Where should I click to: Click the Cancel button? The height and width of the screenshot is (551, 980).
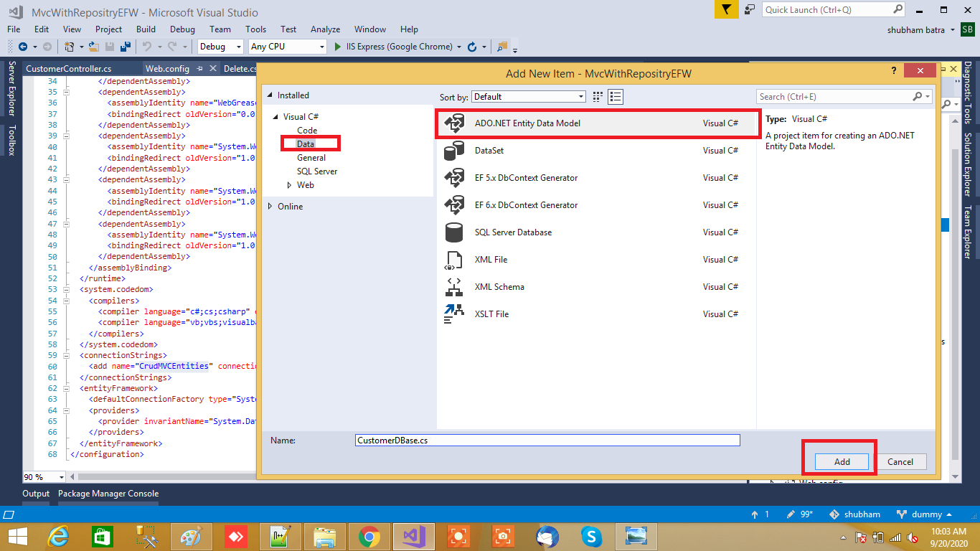[x=900, y=462]
